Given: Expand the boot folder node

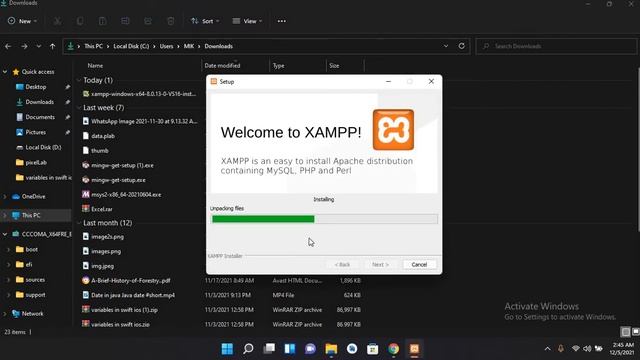Looking at the screenshot, I should pos(9,249).
